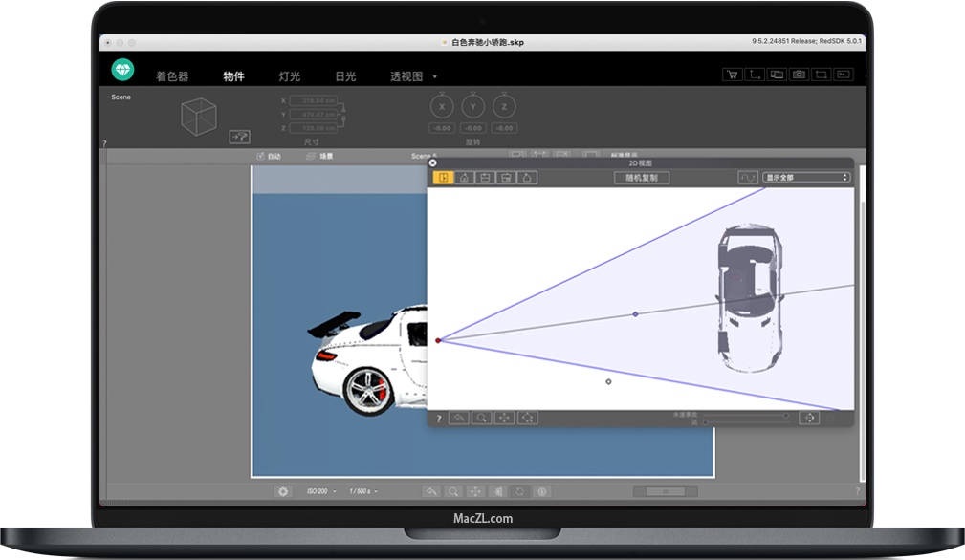Screen dimensions: 965x560
Task: Click the cart icon in top toolbar
Action: pos(733,75)
